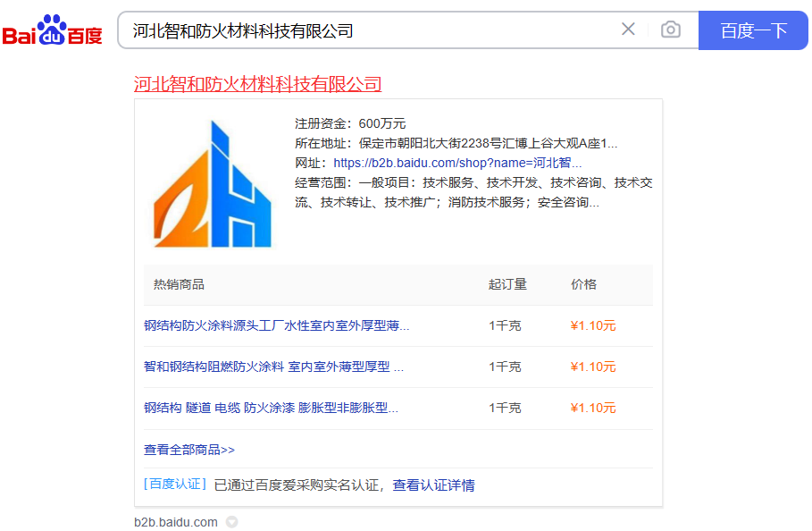Focus the search input field
The width and height of the screenshot is (812, 531).
tap(366, 30)
